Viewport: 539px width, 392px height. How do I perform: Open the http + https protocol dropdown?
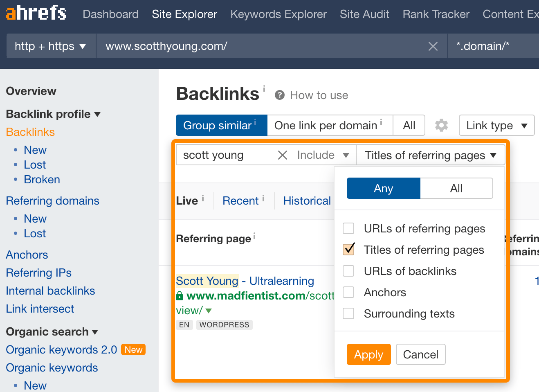coord(51,46)
